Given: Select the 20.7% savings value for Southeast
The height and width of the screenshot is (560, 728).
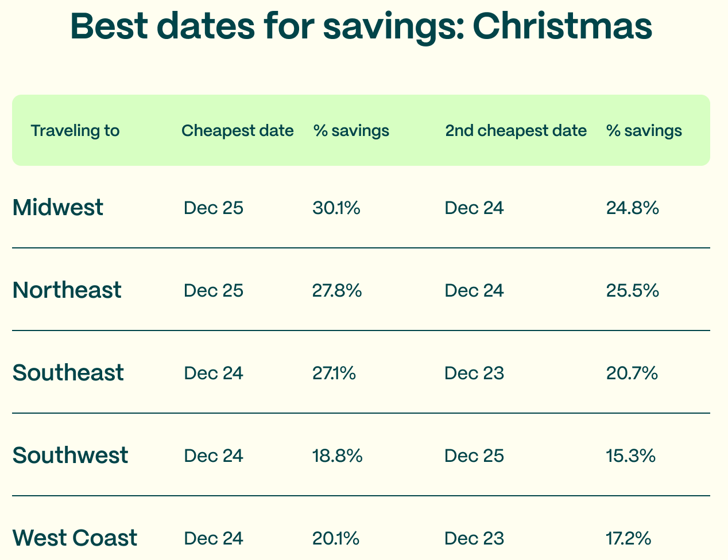Looking at the screenshot, I should click(632, 373).
